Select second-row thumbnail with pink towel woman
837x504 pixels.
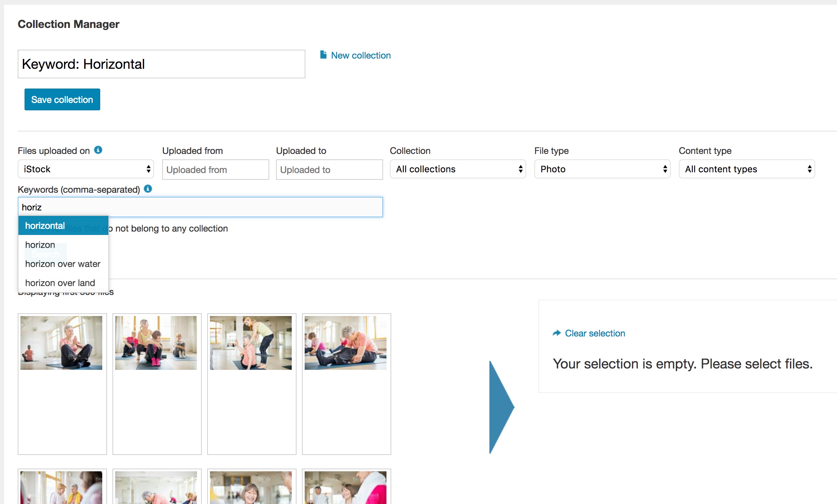[x=346, y=488]
